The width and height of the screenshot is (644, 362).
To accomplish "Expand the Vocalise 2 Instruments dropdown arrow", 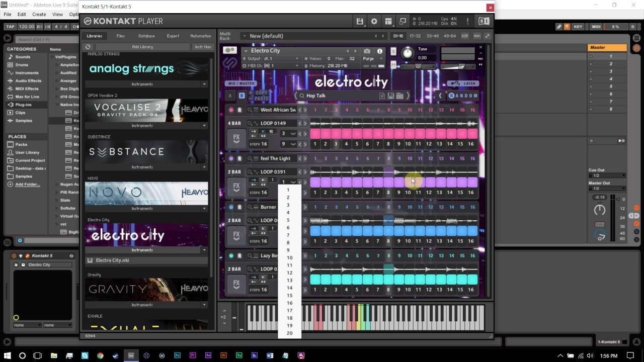I will [x=204, y=126].
